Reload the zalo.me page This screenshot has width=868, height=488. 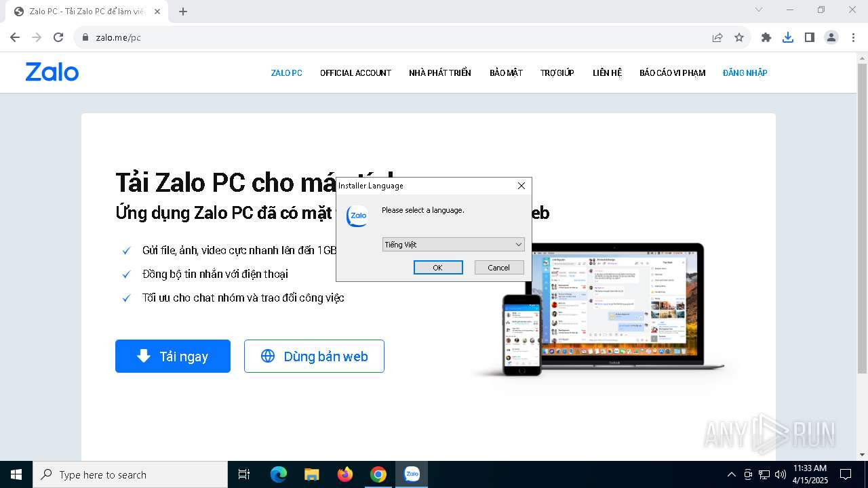click(x=58, y=37)
